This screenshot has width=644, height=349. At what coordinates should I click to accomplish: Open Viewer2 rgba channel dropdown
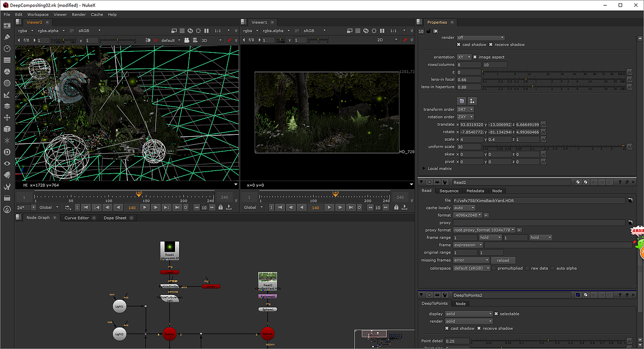point(26,31)
